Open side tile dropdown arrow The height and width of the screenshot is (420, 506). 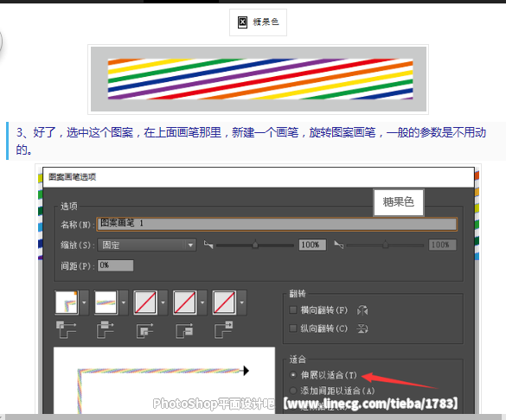tap(124, 302)
